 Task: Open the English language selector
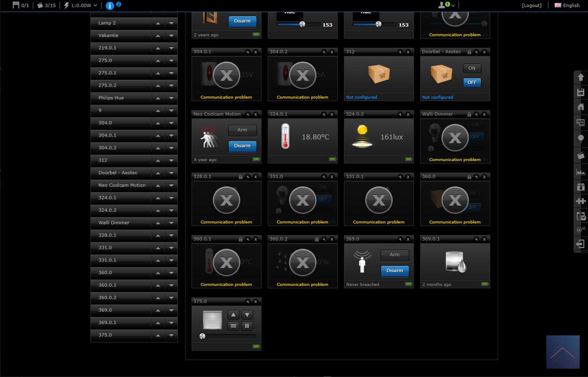567,5
